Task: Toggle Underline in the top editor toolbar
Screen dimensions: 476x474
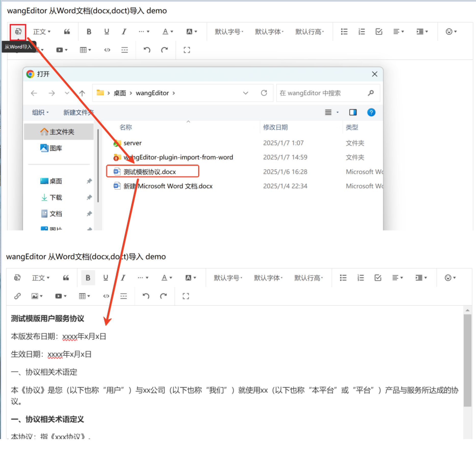Action: point(107,32)
